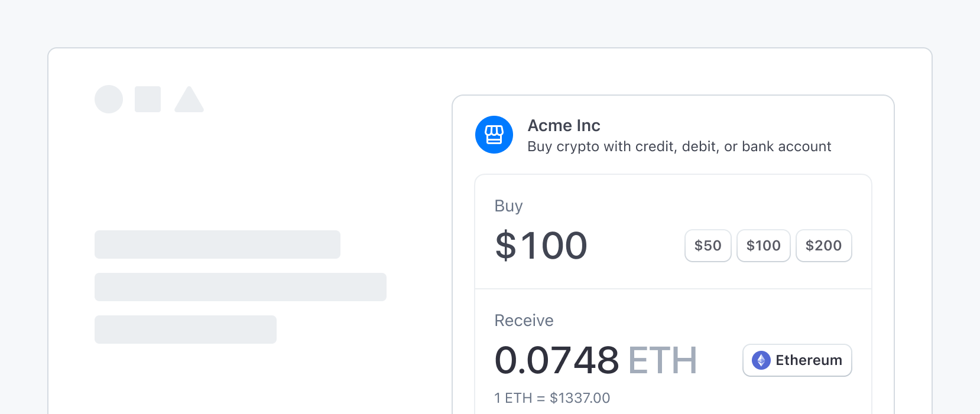Viewport: 980px width, 414px height.
Task: Click the 0.0748 ETH receive amount
Action: pos(596,360)
